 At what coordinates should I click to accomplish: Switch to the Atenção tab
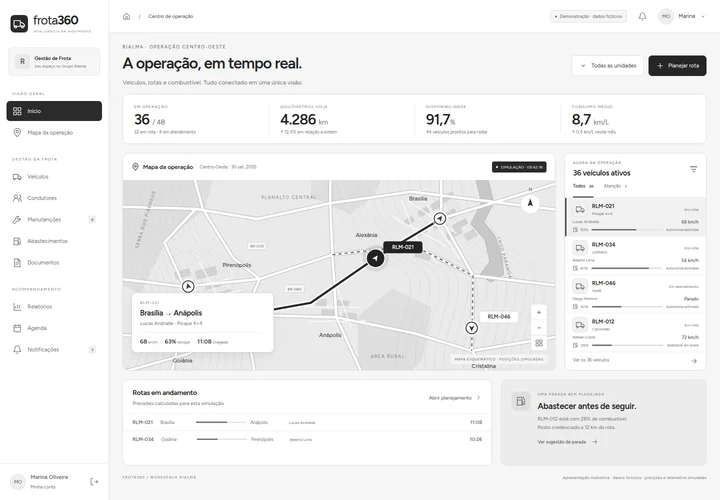(615, 186)
